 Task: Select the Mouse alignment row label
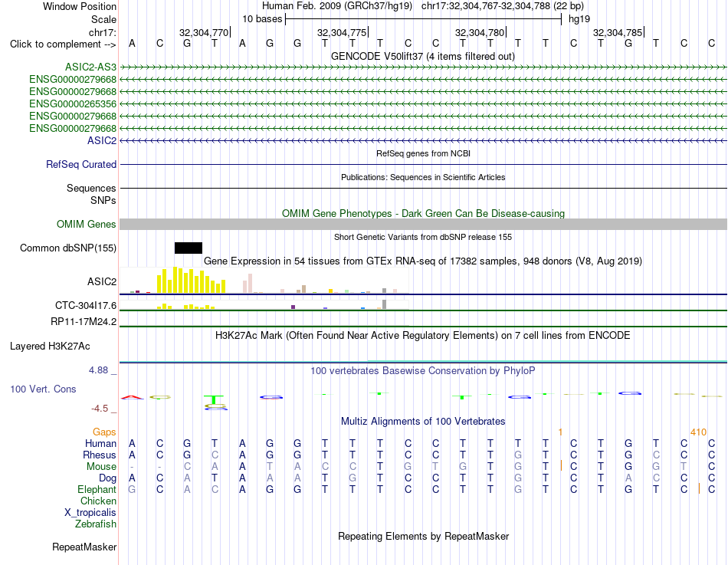(101, 467)
